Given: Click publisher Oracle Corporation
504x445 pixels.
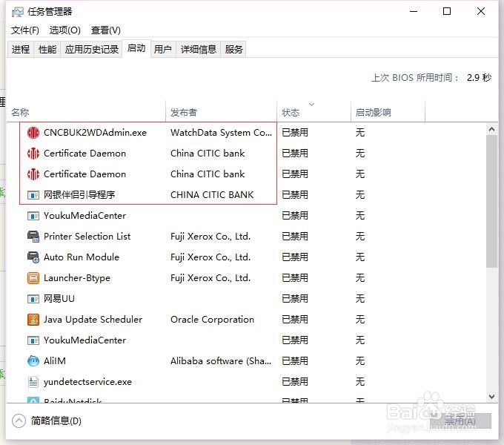Looking at the screenshot, I should 212,319.
